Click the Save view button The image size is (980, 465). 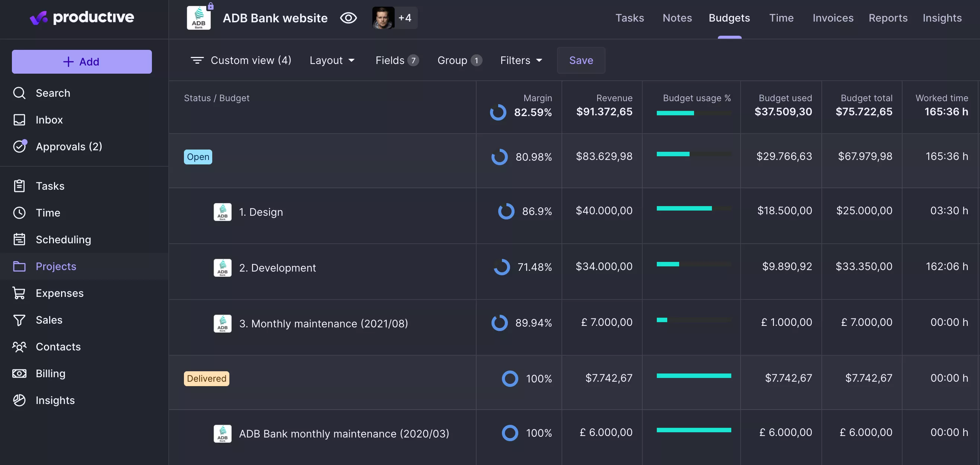point(581,61)
